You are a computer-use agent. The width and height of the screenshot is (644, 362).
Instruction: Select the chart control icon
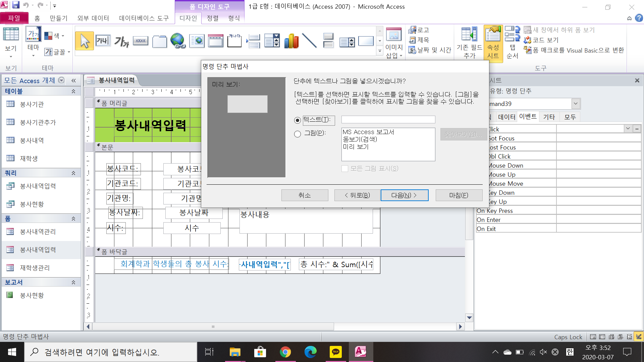tap(291, 41)
